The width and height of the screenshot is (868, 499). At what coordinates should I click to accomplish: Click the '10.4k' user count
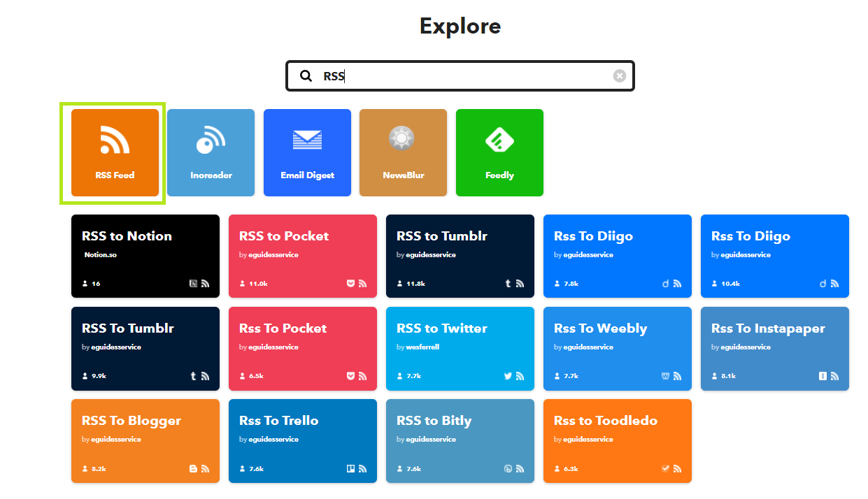pyautogui.click(x=730, y=284)
